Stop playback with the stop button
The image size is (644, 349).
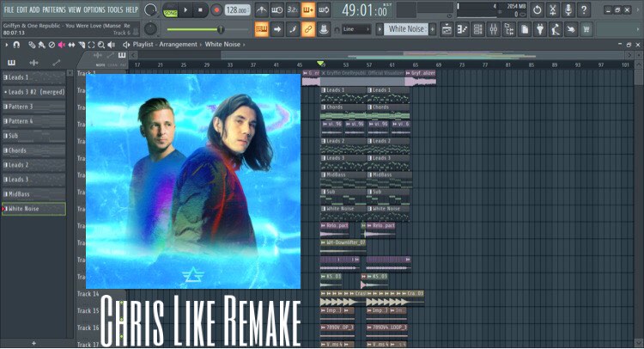[200, 10]
